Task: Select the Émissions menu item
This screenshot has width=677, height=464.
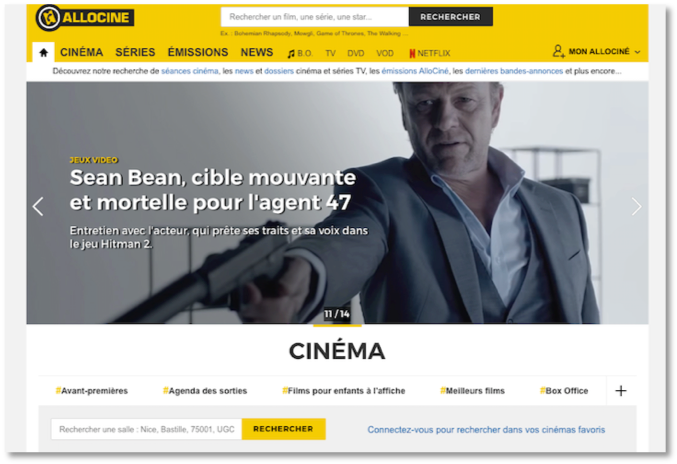Action: click(198, 52)
